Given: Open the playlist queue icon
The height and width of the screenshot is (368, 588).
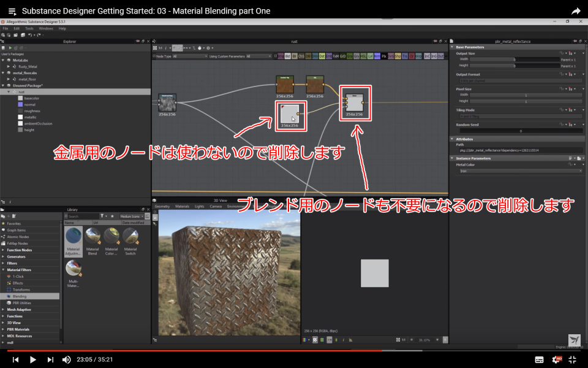Looking at the screenshot, I should (x=12, y=12).
